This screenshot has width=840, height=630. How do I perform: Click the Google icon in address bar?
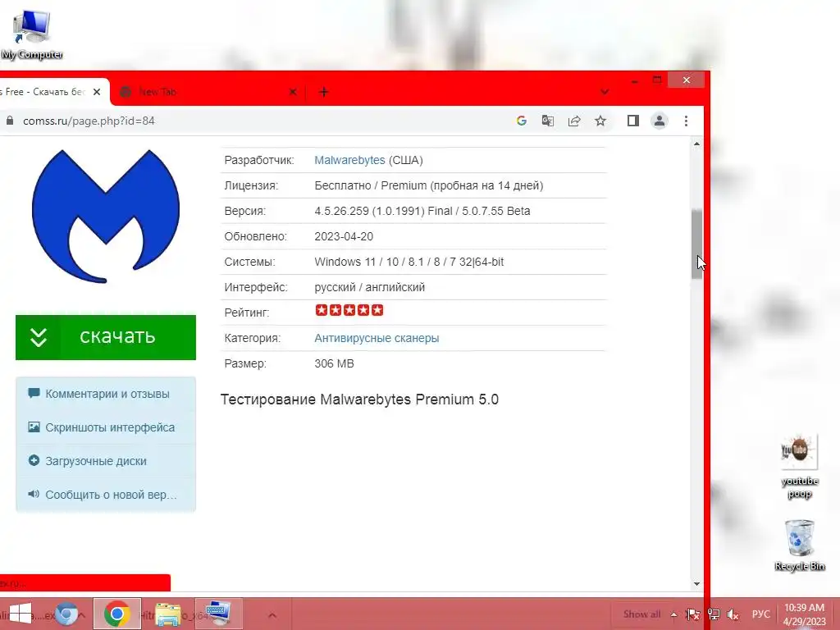(521, 121)
